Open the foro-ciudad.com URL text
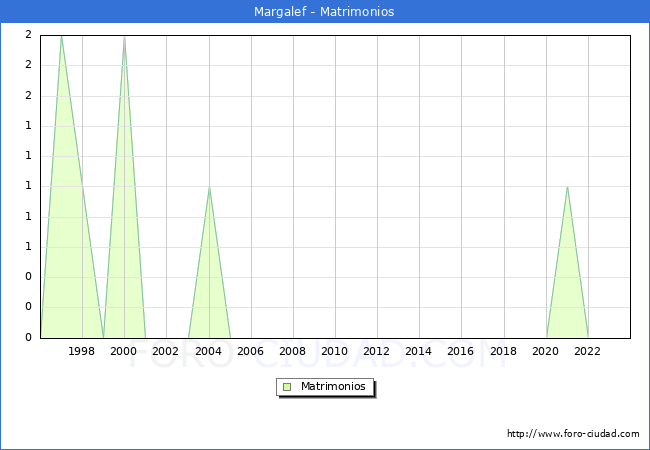Image resolution: width=650 pixels, height=450 pixels. click(x=573, y=433)
